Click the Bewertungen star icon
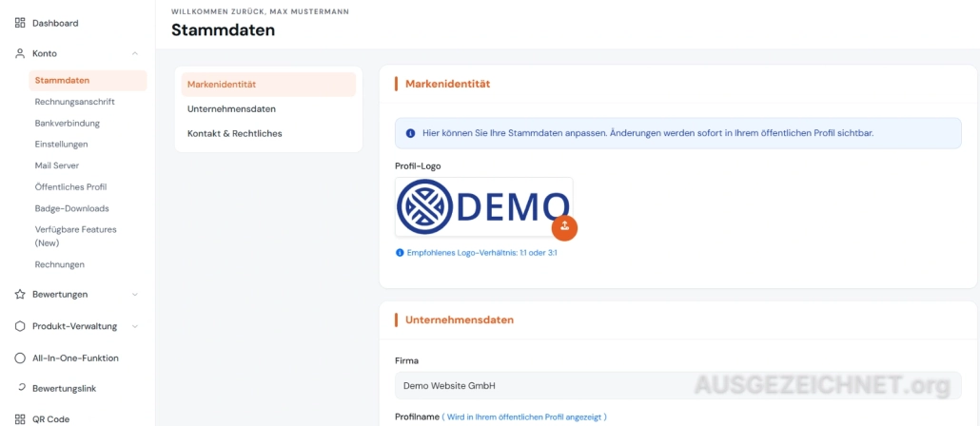 [x=20, y=294]
